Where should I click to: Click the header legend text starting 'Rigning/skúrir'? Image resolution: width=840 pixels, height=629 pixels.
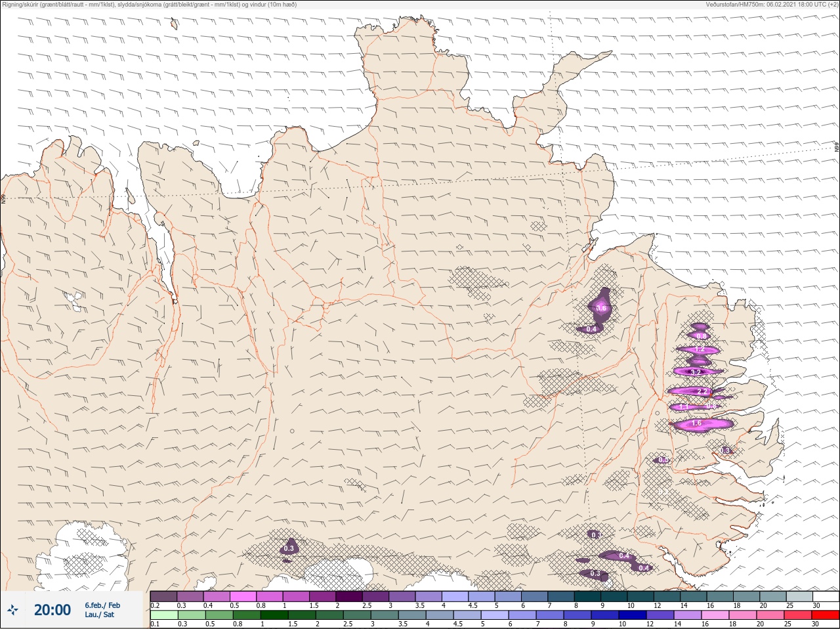150,5
